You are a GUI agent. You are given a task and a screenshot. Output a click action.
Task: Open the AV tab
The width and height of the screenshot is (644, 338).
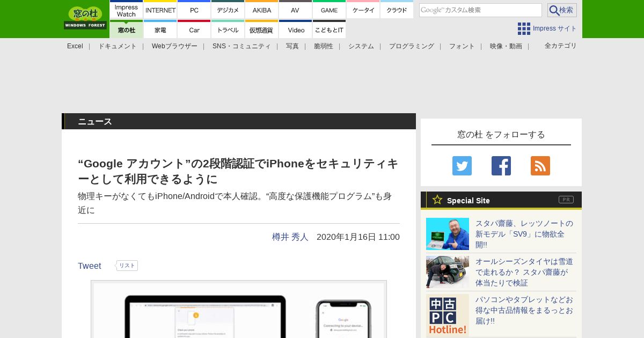pyautogui.click(x=295, y=10)
